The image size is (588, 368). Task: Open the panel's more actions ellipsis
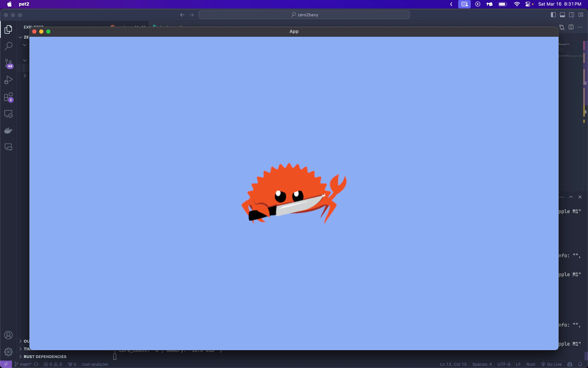pos(562,197)
